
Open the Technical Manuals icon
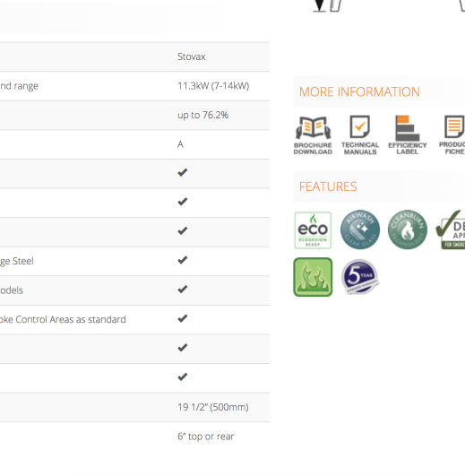(360, 135)
